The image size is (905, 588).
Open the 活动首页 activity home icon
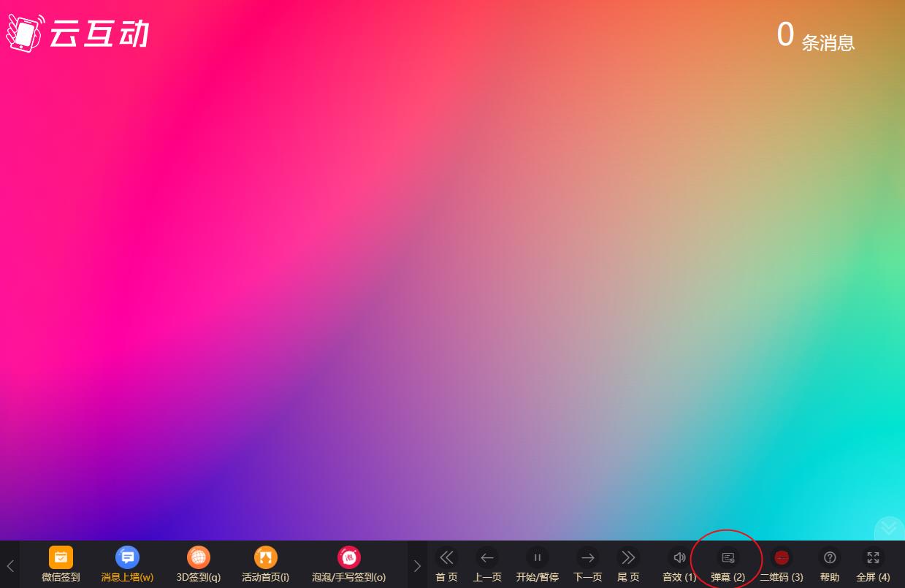265,558
